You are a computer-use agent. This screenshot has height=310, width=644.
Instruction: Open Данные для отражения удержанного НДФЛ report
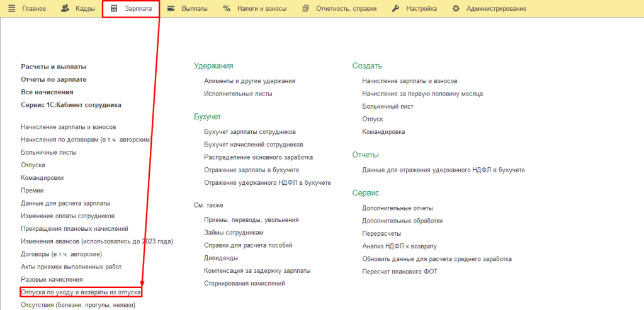coord(444,170)
